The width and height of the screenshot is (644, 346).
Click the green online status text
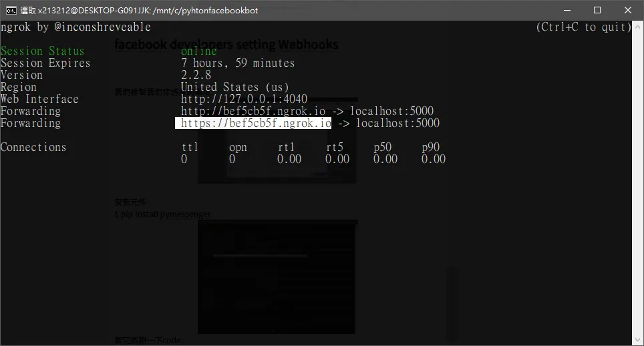click(199, 51)
